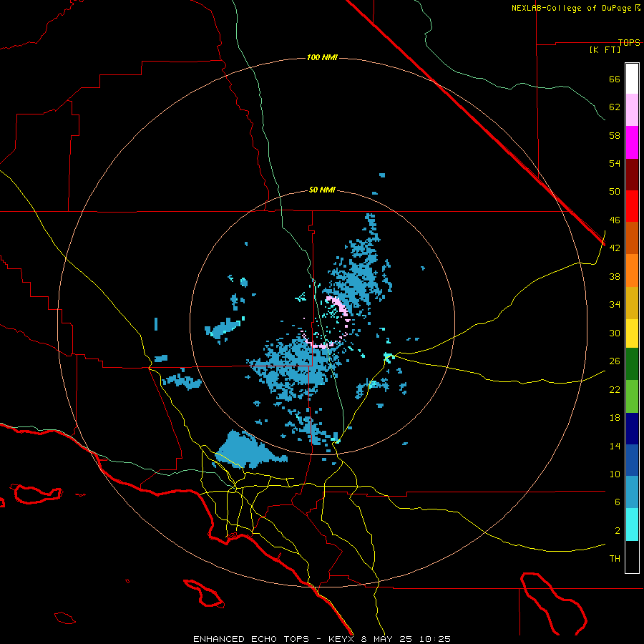Click the 30 value on legend scale
Viewport: 644px width, 644px height.
coord(615,333)
